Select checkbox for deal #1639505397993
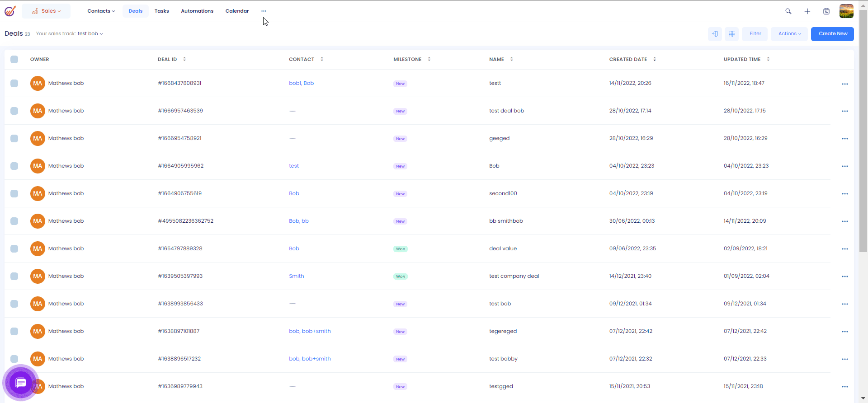 14,276
